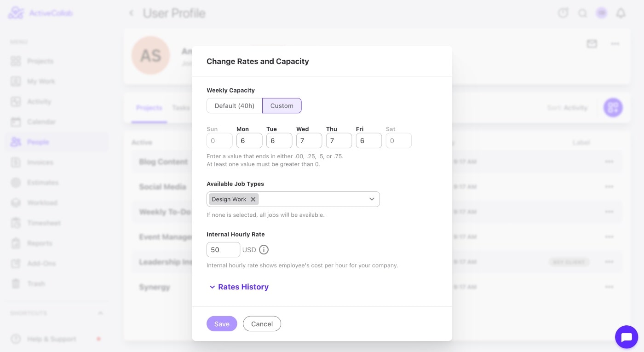Click the Mon hours input field

tap(249, 141)
